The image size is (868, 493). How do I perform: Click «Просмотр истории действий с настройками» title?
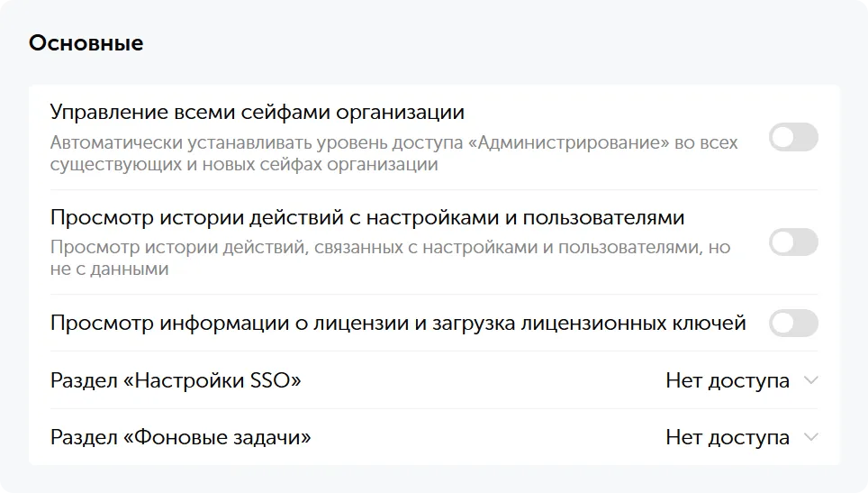(x=367, y=217)
